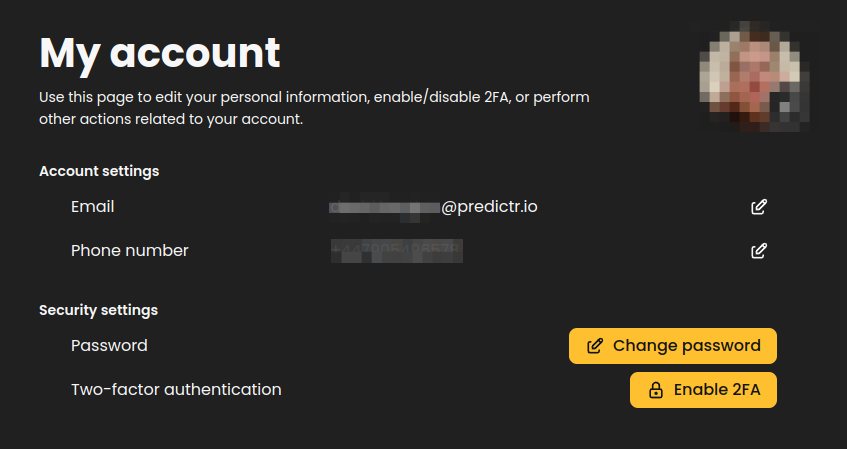Select the Email row label
The image size is (847, 449).
coord(92,207)
